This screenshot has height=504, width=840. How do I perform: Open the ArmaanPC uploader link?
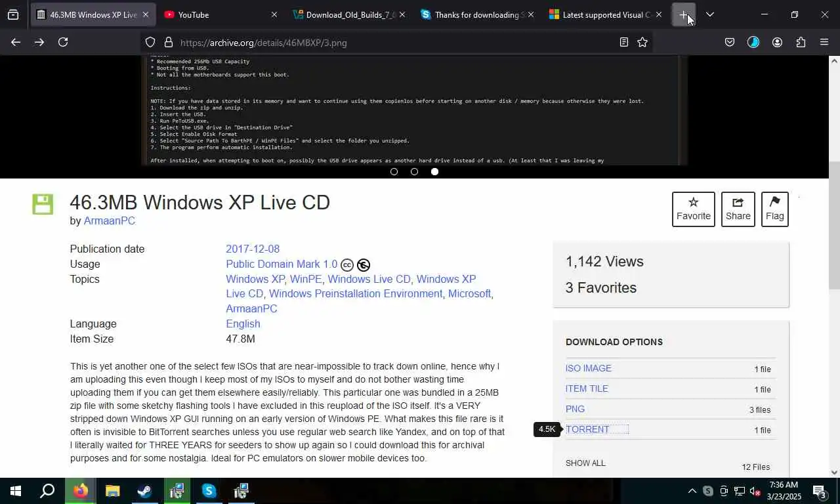coord(110,220)
